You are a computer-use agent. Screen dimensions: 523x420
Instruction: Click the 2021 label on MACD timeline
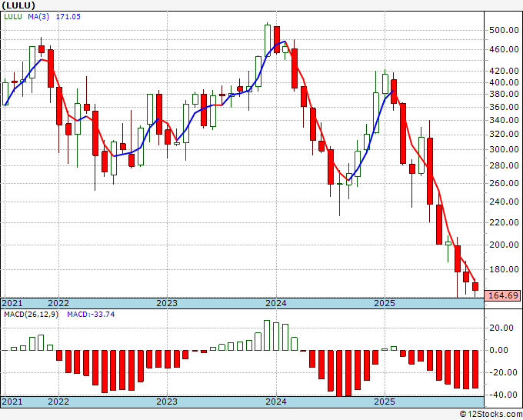[12, 402]
